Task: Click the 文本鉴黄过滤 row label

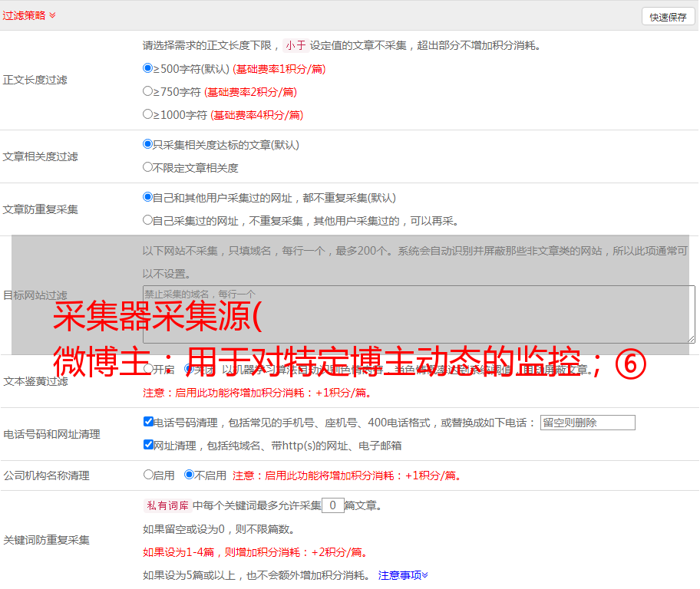Action: click(x=35, y=381)
